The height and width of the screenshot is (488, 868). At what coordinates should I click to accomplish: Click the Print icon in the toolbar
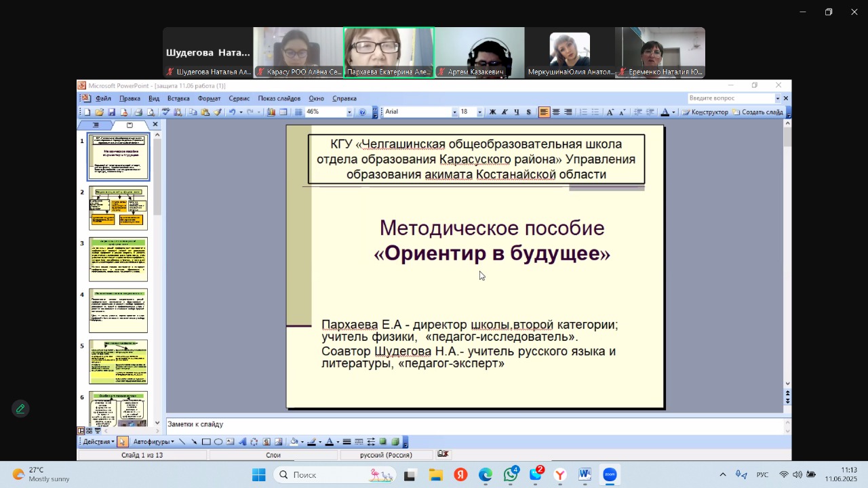point(138,113)
